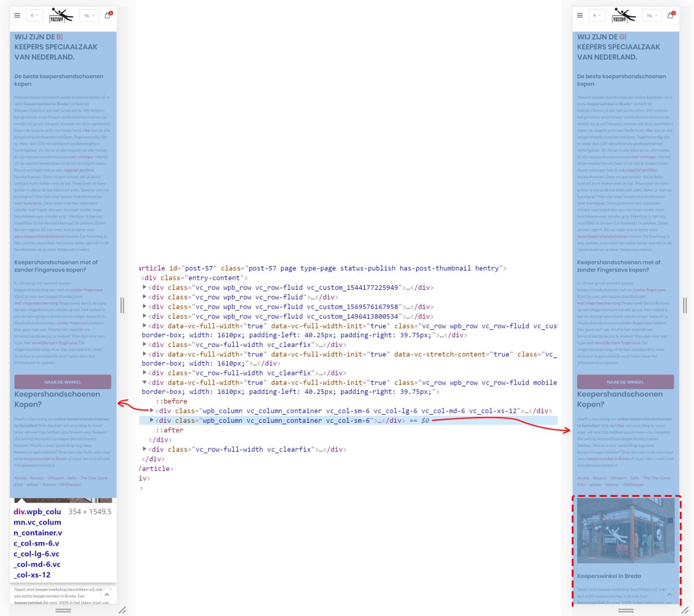Screen dimensions: 694x616
Task: Open NL language dropdown in right preview
Action: (x=652, y=16)
